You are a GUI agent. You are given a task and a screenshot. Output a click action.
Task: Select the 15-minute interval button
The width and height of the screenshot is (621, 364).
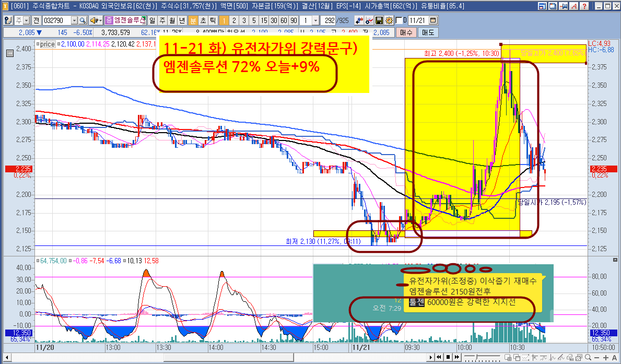pos(264,20)
